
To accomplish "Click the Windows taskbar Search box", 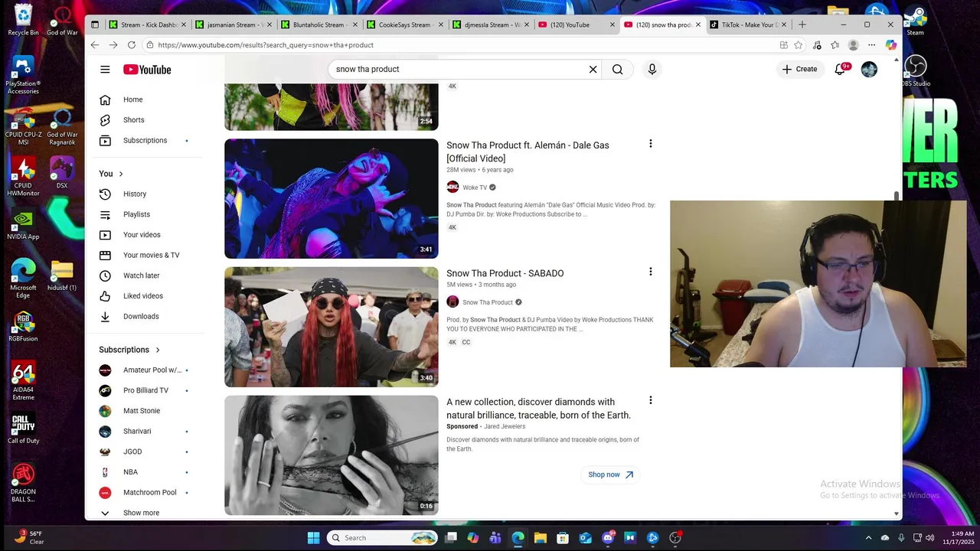I will coord(383,538).
